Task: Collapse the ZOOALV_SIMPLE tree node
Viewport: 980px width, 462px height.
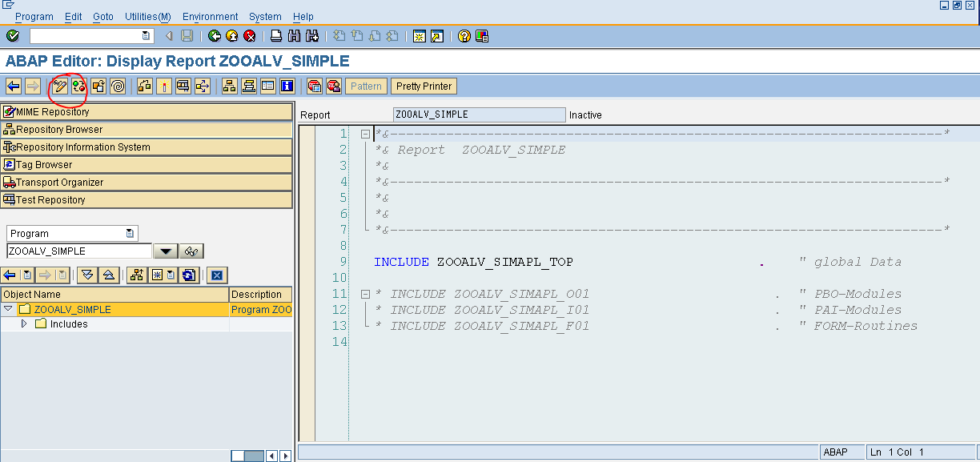Action: pos(7,308)
